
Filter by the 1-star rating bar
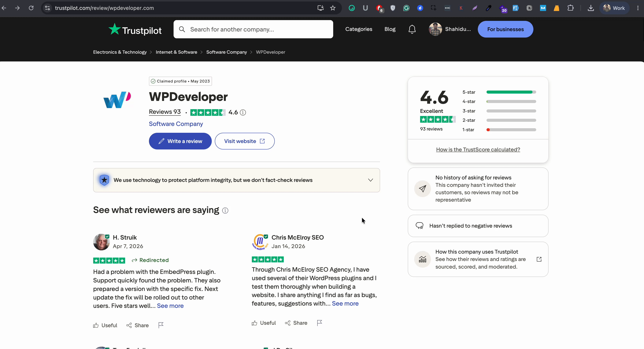499,130
